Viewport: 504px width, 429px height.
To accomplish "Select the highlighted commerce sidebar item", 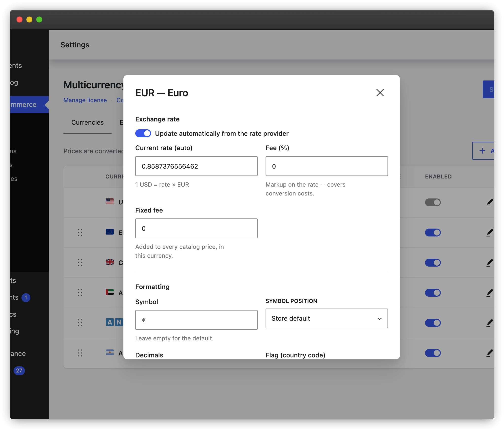I will pos(29,104).
